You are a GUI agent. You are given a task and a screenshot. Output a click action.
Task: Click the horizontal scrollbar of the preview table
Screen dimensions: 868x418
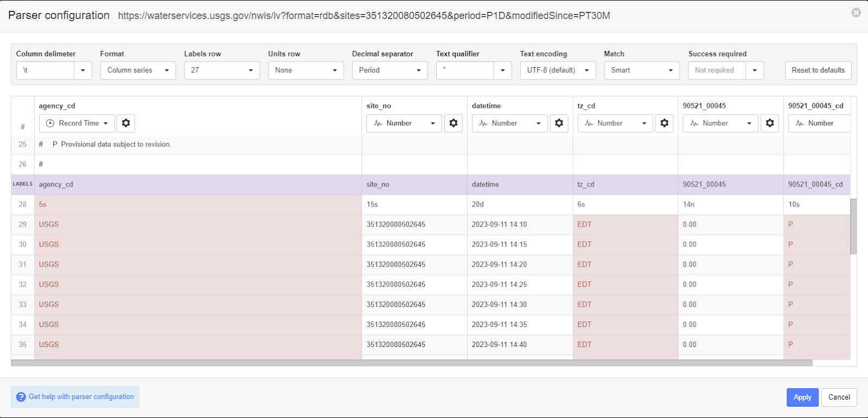tap(412, 363)
